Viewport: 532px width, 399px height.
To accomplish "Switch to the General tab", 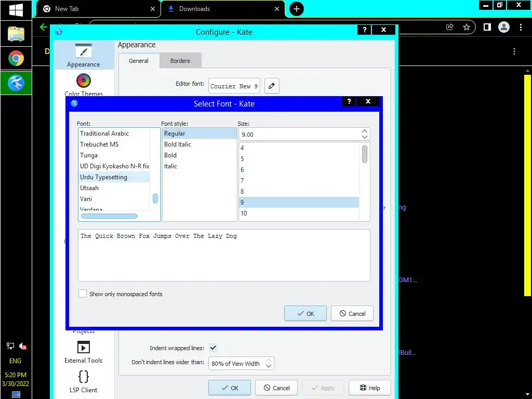I will pos(138,61).
